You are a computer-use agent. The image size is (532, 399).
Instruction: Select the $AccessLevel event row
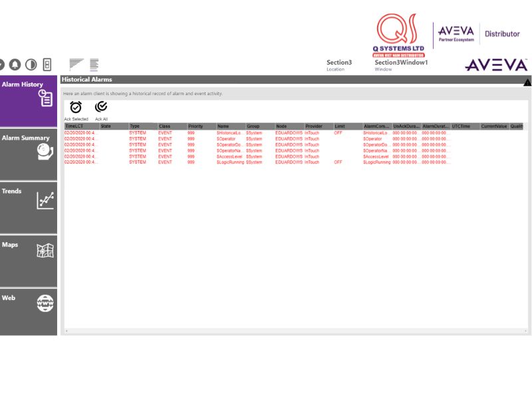tap(230, 156)
